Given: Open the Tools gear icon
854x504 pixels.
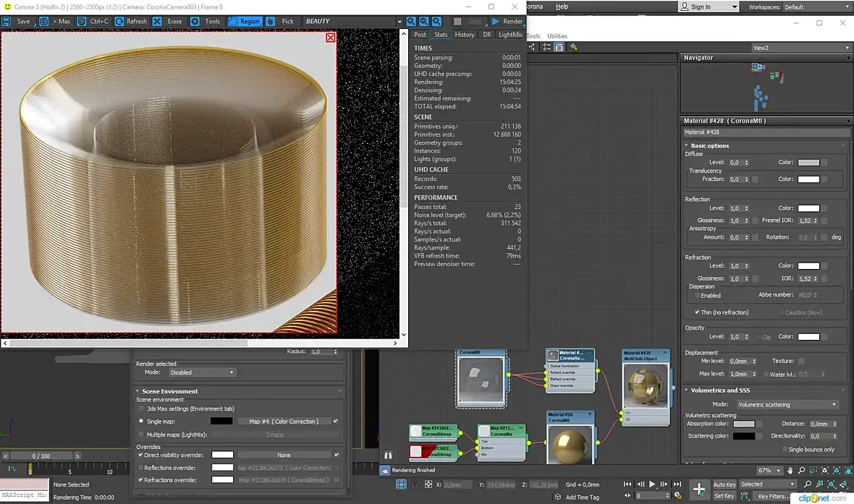Looking at the screenshot, I should point(195,22).
